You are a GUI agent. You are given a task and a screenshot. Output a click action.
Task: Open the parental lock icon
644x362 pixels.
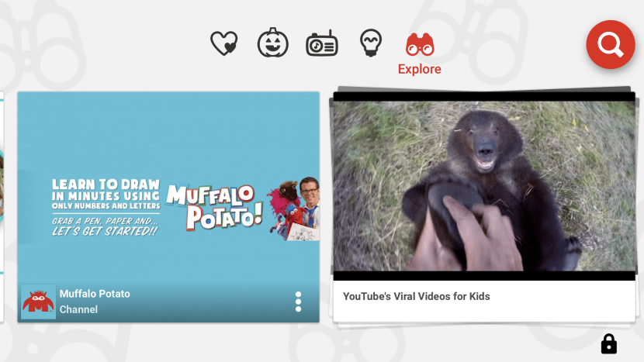click(x=608, y=343)
